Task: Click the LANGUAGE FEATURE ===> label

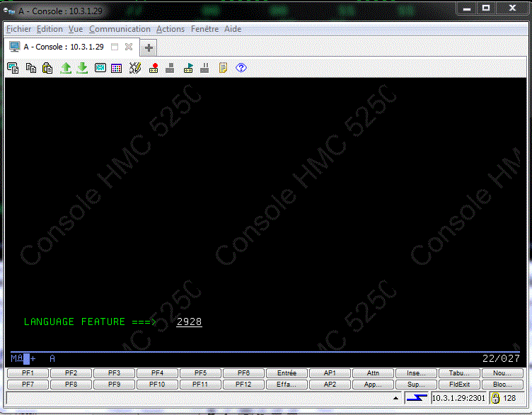Action: click(x=90, y=322)
